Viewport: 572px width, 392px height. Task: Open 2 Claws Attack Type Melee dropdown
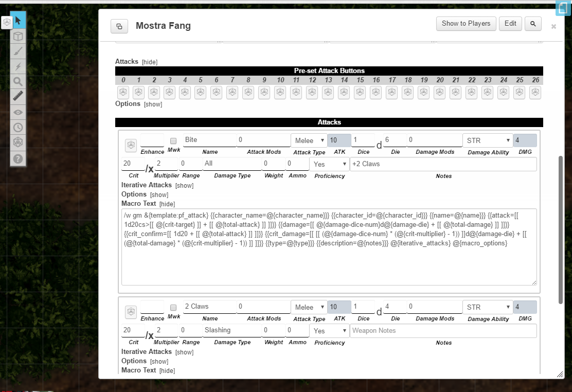pyautogui.click(x=309, y=307)
